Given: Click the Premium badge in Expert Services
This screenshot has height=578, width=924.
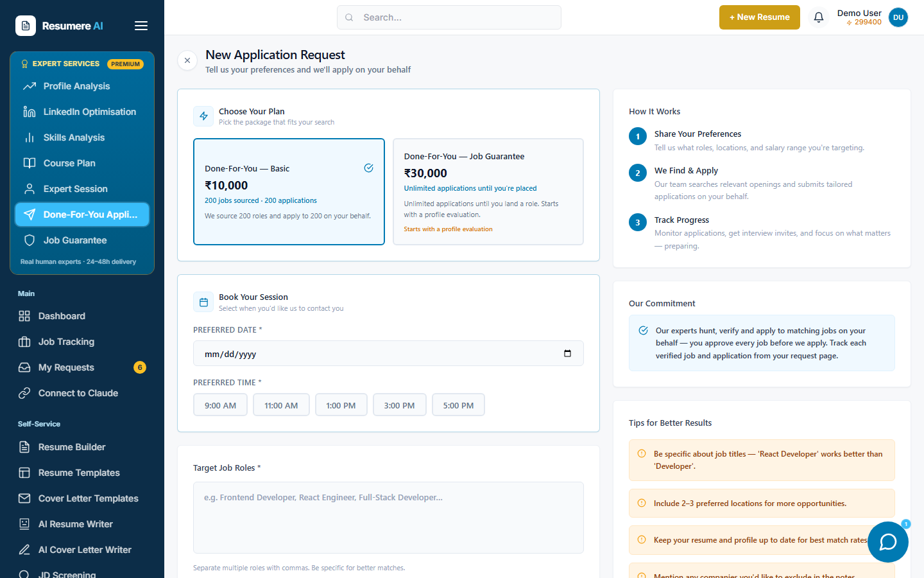Looking at the screenshot, I should 125,64.
